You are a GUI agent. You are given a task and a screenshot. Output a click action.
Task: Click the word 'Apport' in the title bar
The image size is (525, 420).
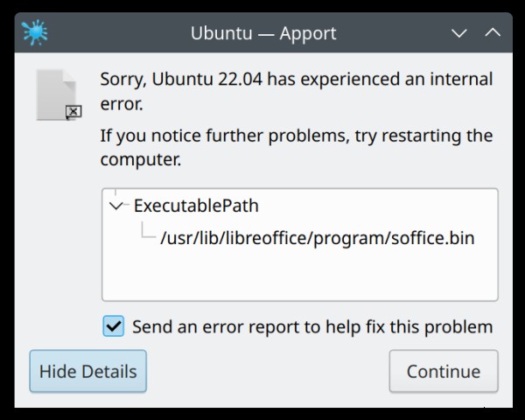tap(308, 34)
